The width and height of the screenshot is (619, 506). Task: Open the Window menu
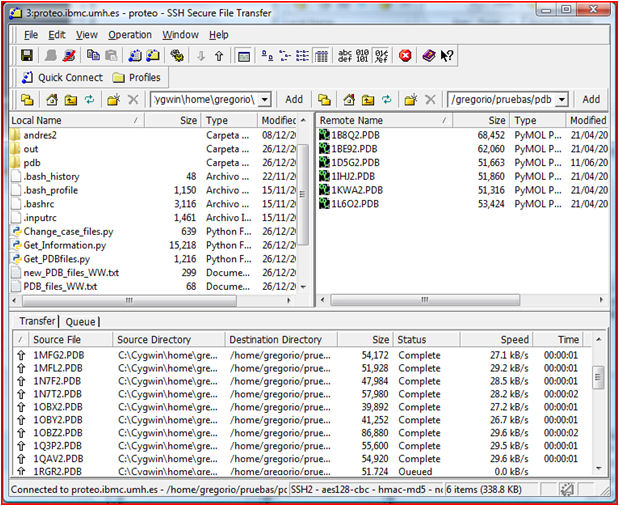tap(180, 35)
